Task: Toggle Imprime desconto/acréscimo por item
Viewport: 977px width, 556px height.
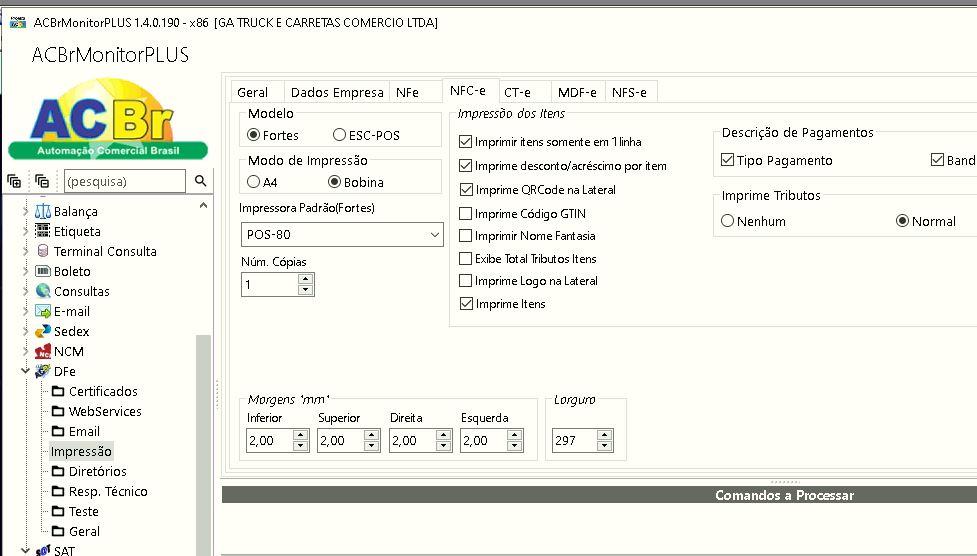Action: click(465, 166)
